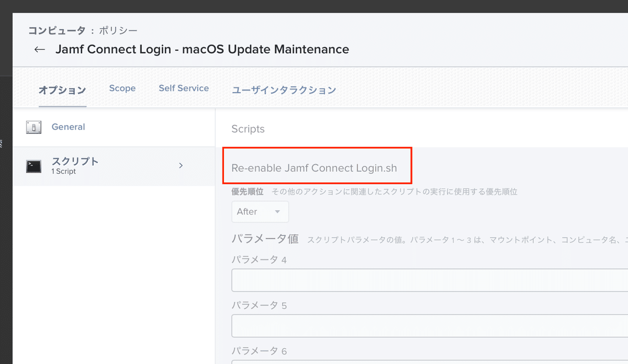
Task: Click the パラメータ 5 input field
Action: (430, 326)
